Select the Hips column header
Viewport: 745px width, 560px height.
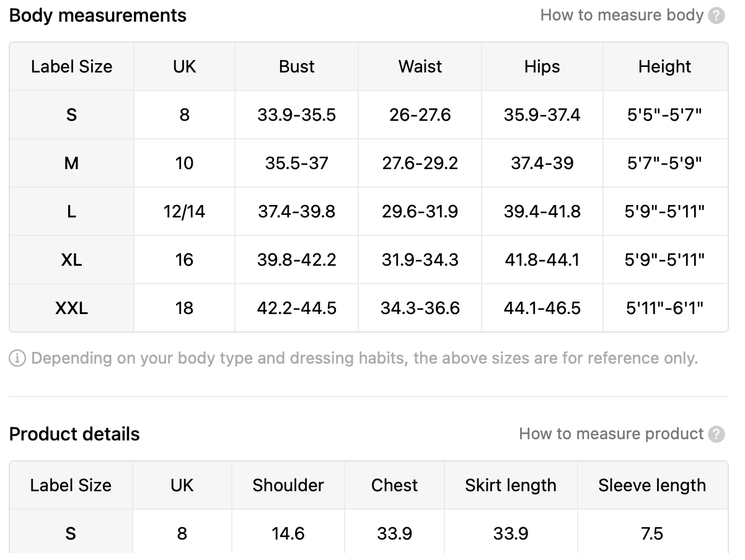coord(542,67)
